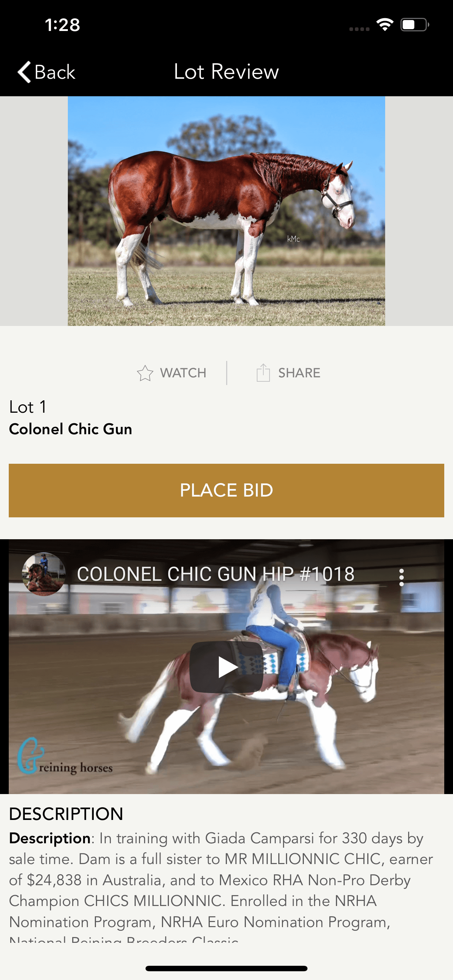The image size is (453, 980).
Task: Tap the Watch star icon
Action: point(145,373)
